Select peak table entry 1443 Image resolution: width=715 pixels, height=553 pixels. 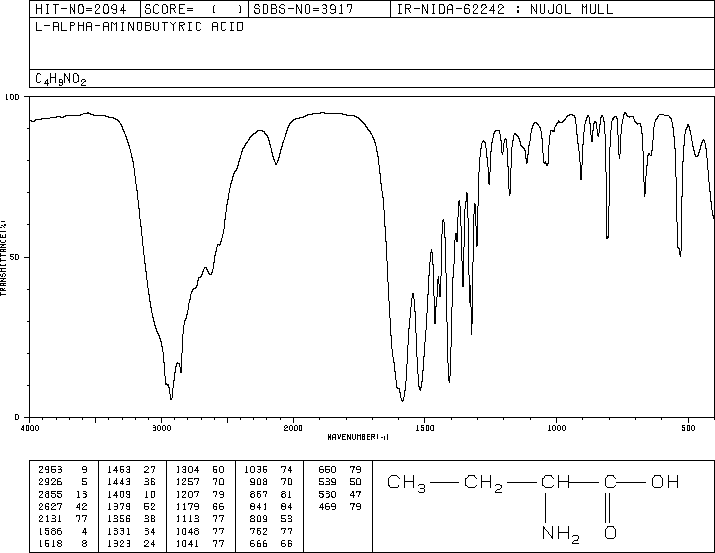[x=119, y=482]
